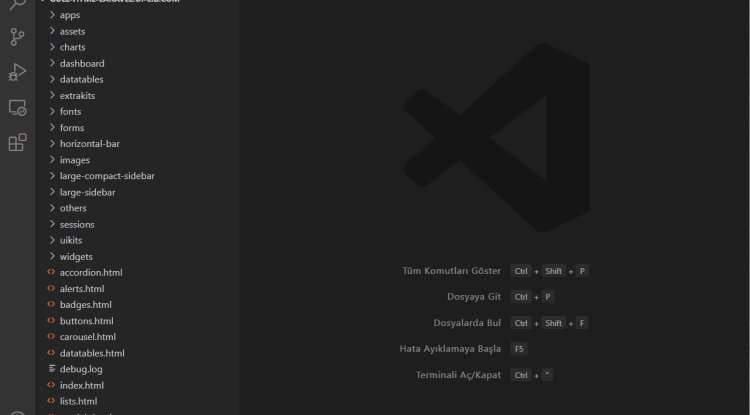Viewport: 750px width, 415px height.
Task: Open the Search view icon
Action: click(x=17, y=6)
